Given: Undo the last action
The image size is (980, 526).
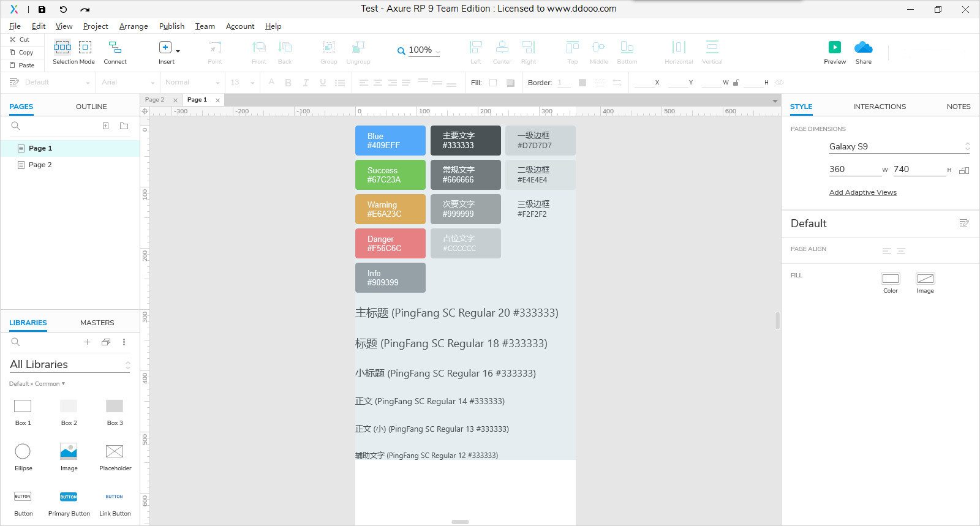Looking at the screenshot, I should tap(63, 9).
